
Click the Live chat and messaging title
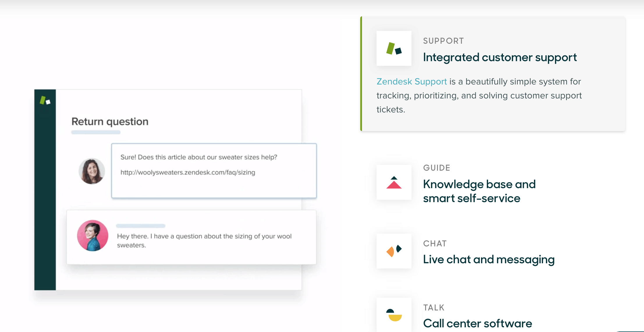[489, 259]
